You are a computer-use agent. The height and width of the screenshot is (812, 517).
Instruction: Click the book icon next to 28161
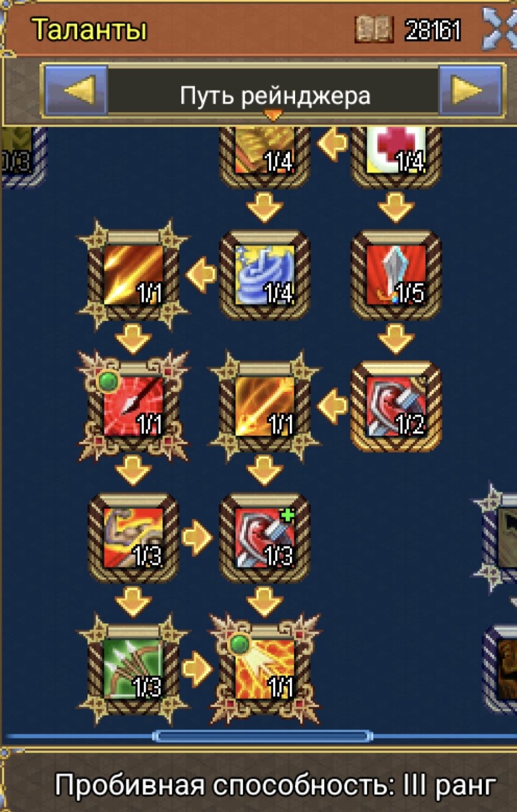coord(373,29)
